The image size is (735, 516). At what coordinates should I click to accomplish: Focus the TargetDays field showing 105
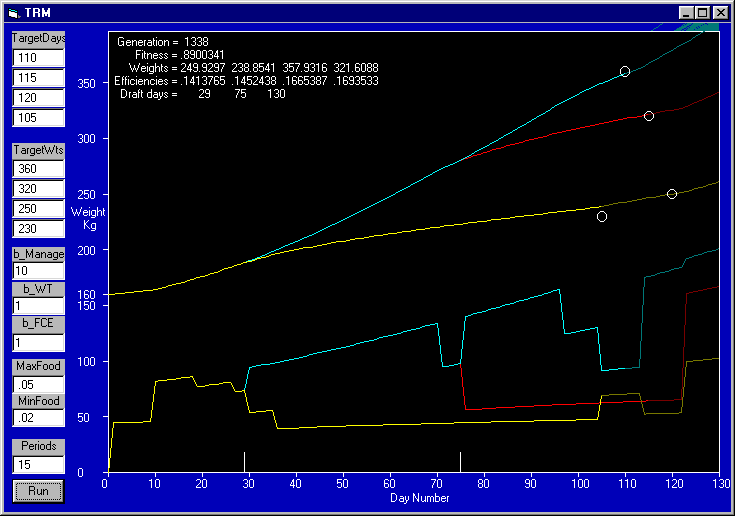38,118
